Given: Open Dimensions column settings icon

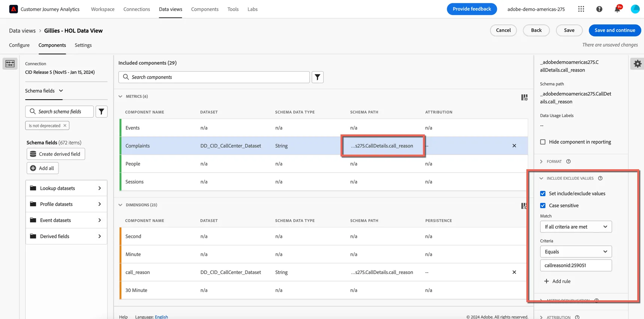Looking at the screenshot, I should (524, 206).
